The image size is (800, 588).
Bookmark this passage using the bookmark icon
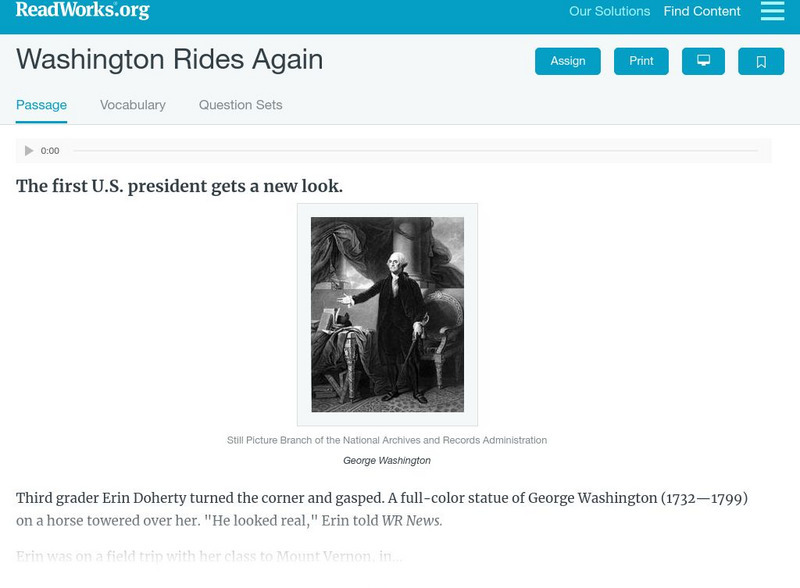(761, 60)
